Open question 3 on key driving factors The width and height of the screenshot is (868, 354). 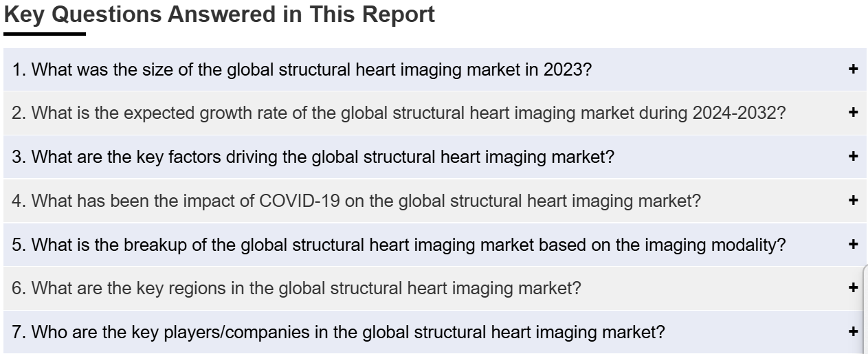(313, 157)
